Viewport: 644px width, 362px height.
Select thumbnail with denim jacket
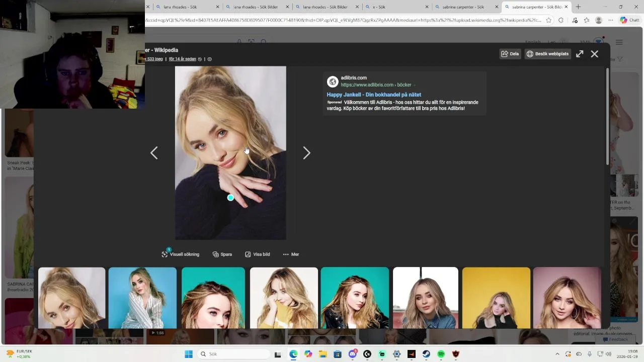pos(426,298)
